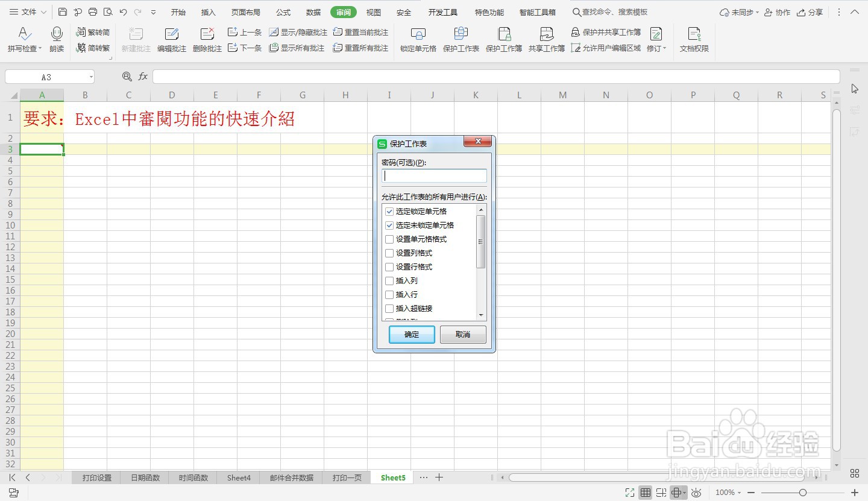Image resolution: width=868 pixels, height=501 pixels.
Task: Enable 插入超链接 checkbox
Action: (x=389, y=309)
